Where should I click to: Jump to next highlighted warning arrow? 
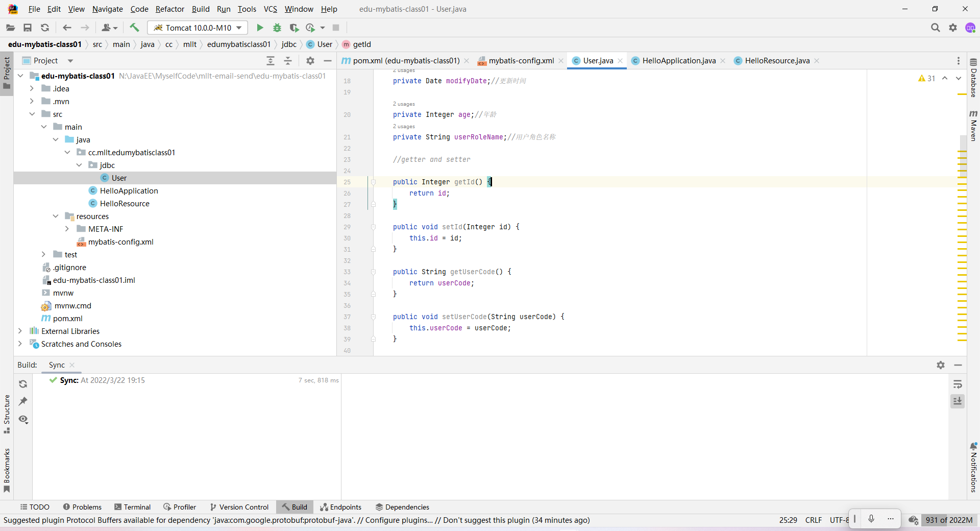pos(959,78)
